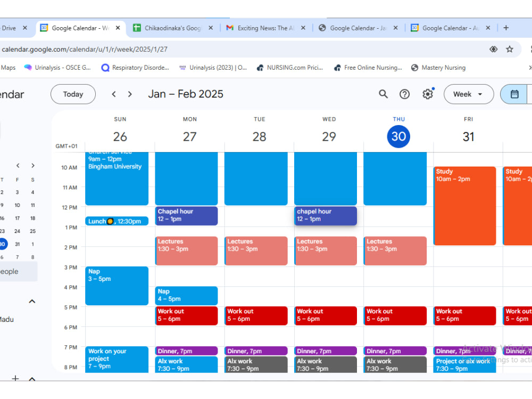Open the calendar search icon
532x399 pixels.
[x=383, y=94]
